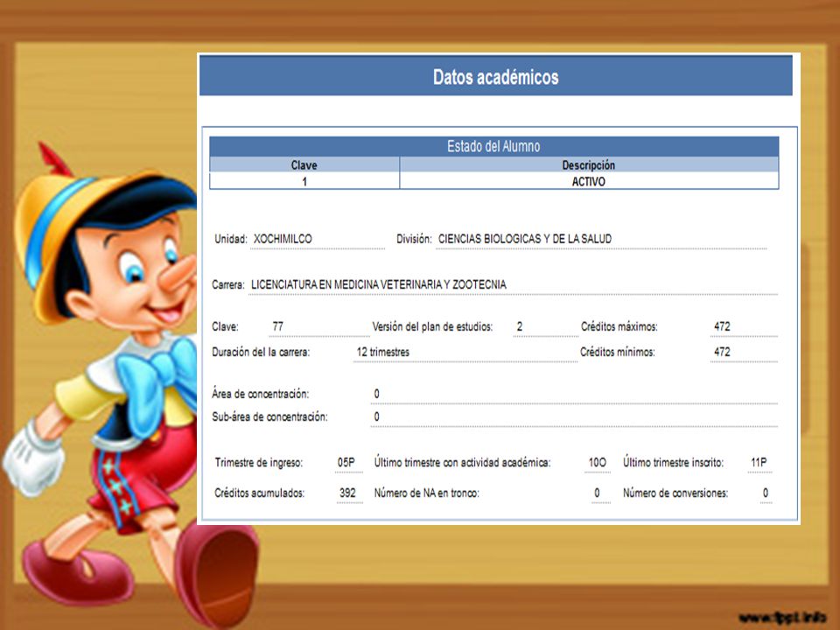Select 'LICENCIATURA EN MEDICINA VETERINARIA Y ZOOTECNIA'
The height and width of the screenshot is (630, 840).
379,284
